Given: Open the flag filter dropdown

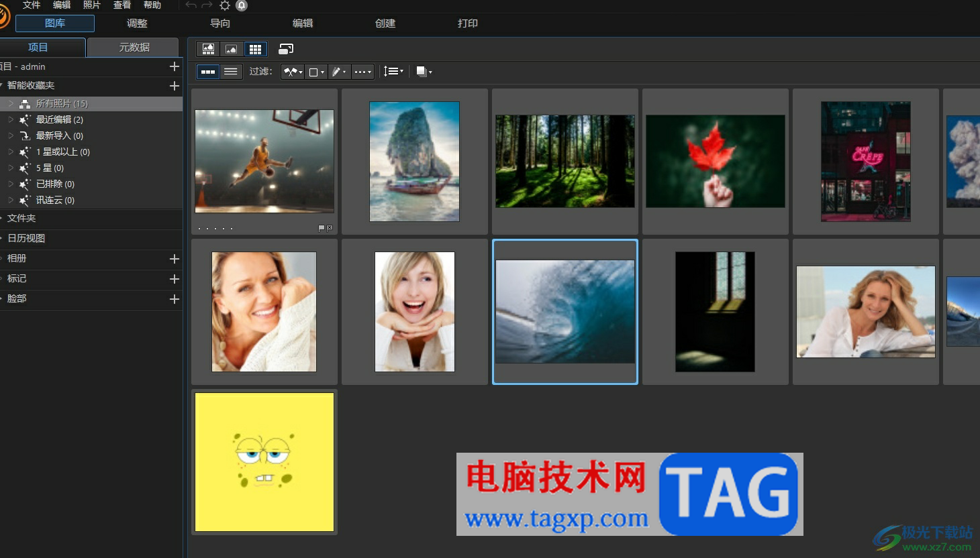Looking at the screenshot, I should (x=293, y=72).
